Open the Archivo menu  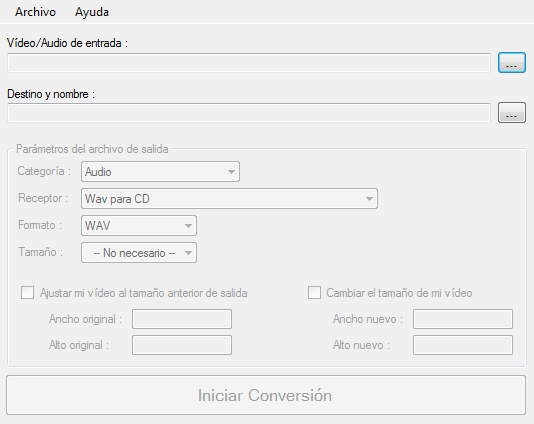35,12
